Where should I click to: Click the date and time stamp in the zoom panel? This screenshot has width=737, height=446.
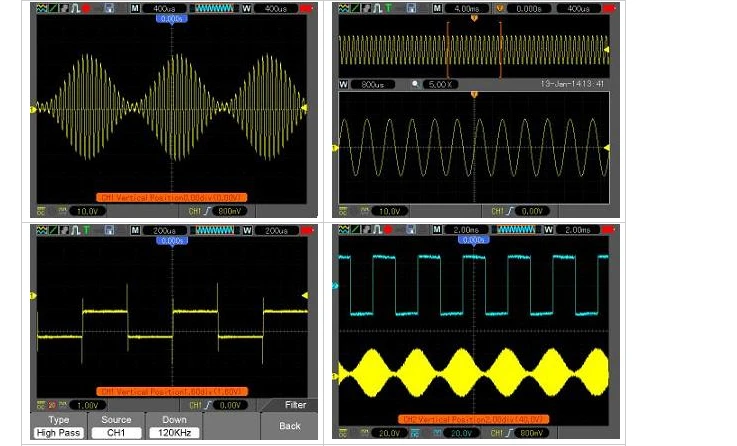click(x=572, y=84)
